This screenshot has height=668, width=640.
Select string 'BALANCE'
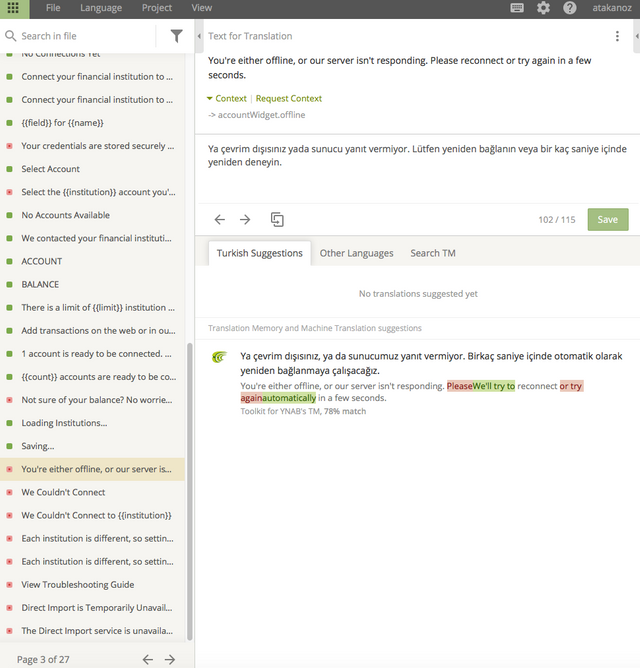pyautogui.click(x=92, y=284)
